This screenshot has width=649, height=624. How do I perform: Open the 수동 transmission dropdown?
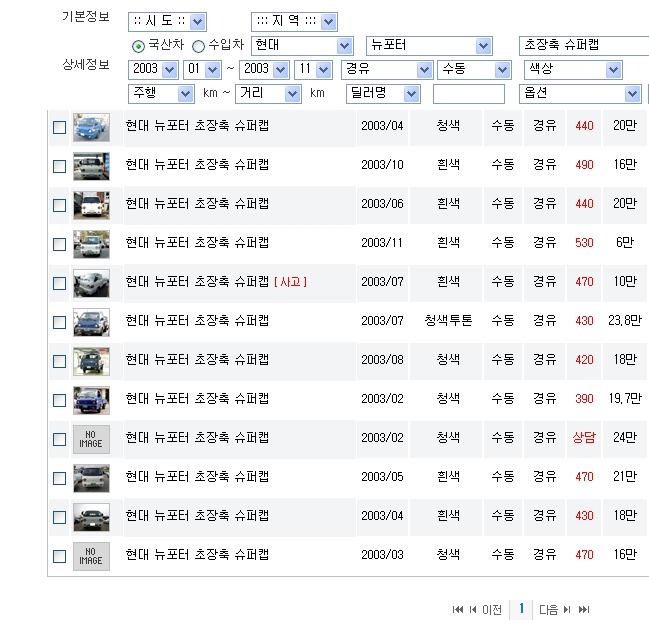click(474, 70)
